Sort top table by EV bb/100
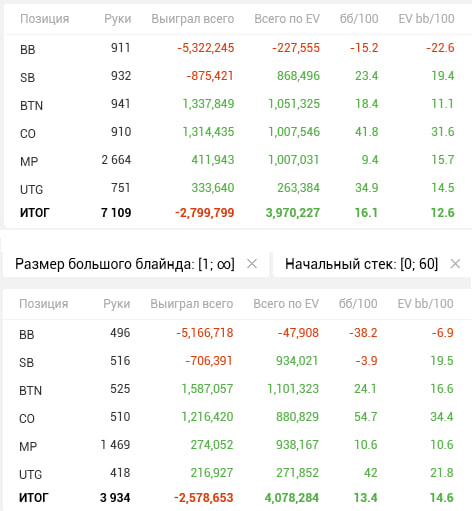The image size is (472, 511). [426, 19]
